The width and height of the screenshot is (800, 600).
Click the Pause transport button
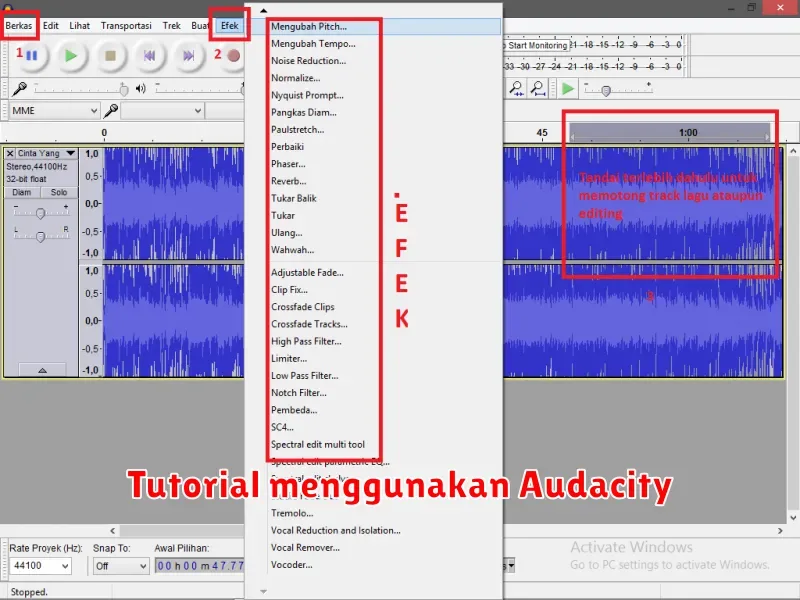pos(31,56)
